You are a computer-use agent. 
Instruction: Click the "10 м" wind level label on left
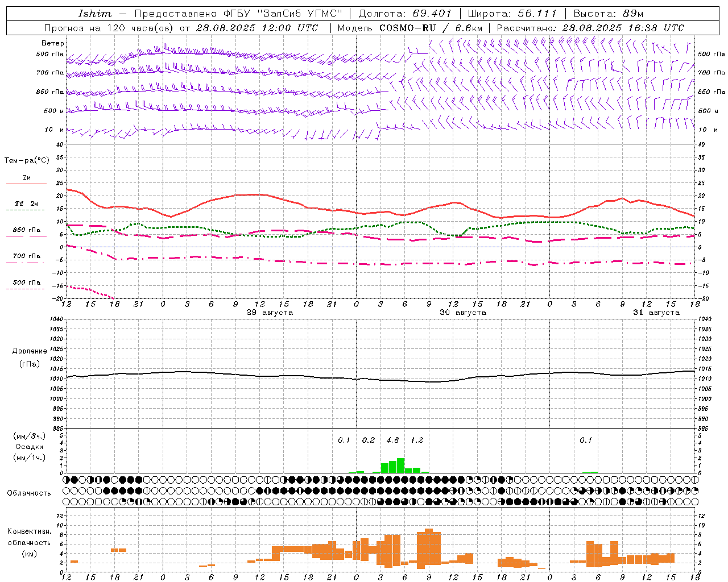point(55,130)
